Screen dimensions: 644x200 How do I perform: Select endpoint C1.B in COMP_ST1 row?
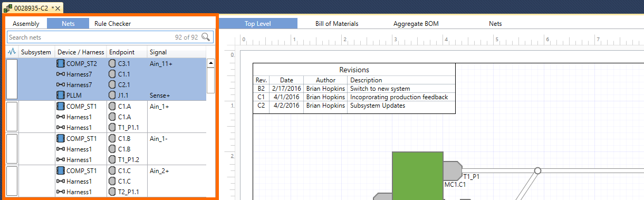(124, 138)
